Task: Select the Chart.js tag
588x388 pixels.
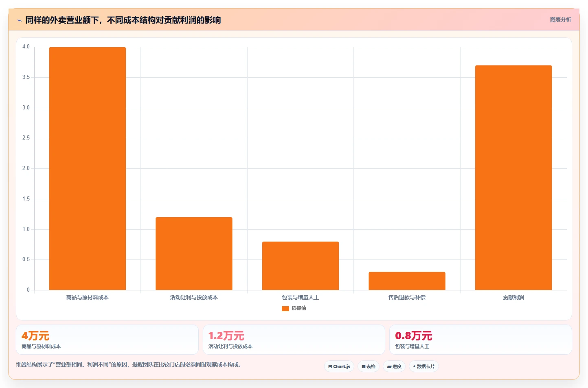Action: 339,366
